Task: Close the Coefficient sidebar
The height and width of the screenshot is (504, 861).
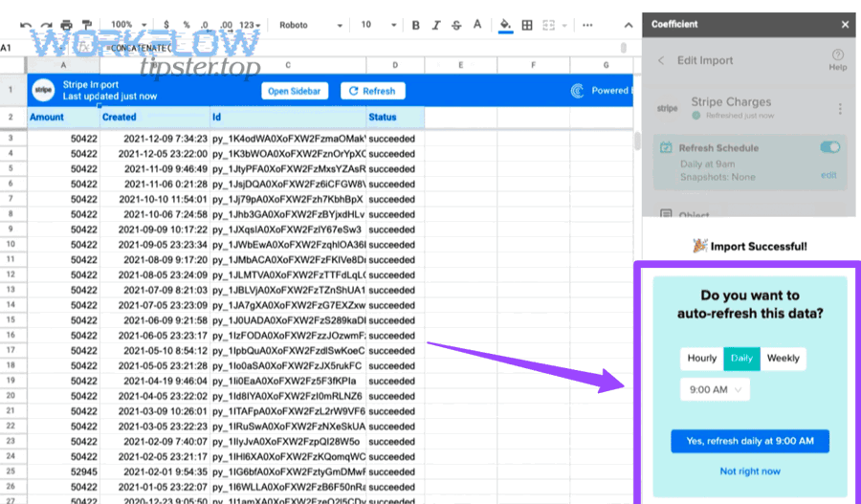Action: [845, 25]
